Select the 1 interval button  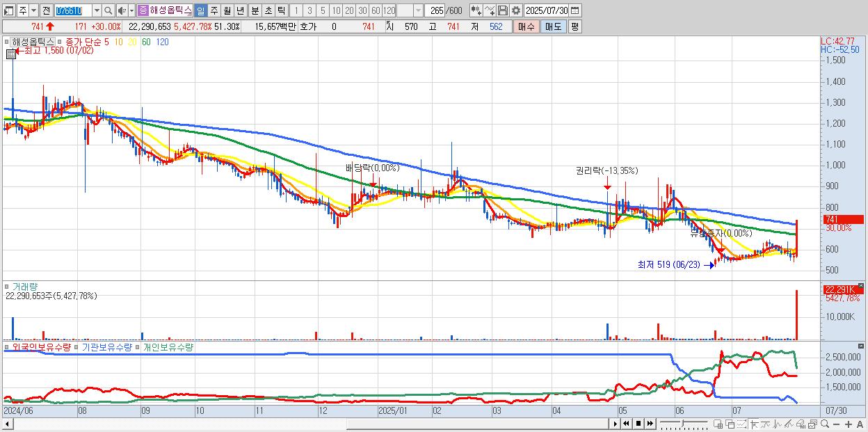[x=296, y=10]
